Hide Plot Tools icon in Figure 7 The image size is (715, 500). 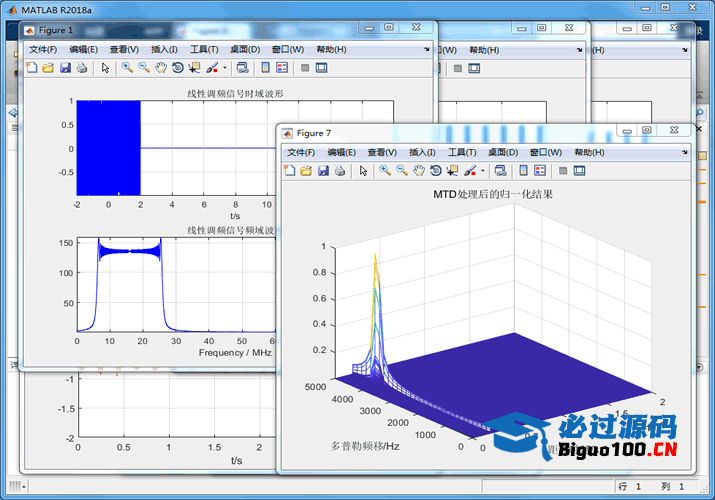563,171
